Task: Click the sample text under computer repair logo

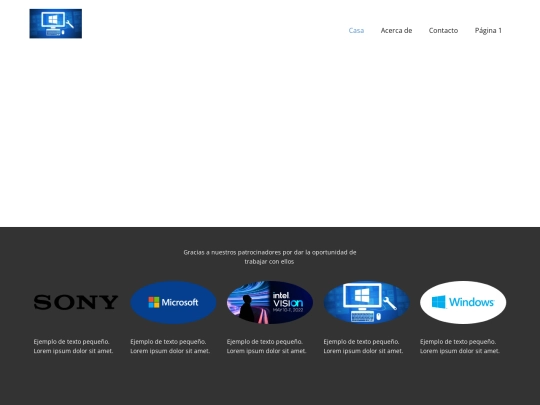Action: pos(363,346)
